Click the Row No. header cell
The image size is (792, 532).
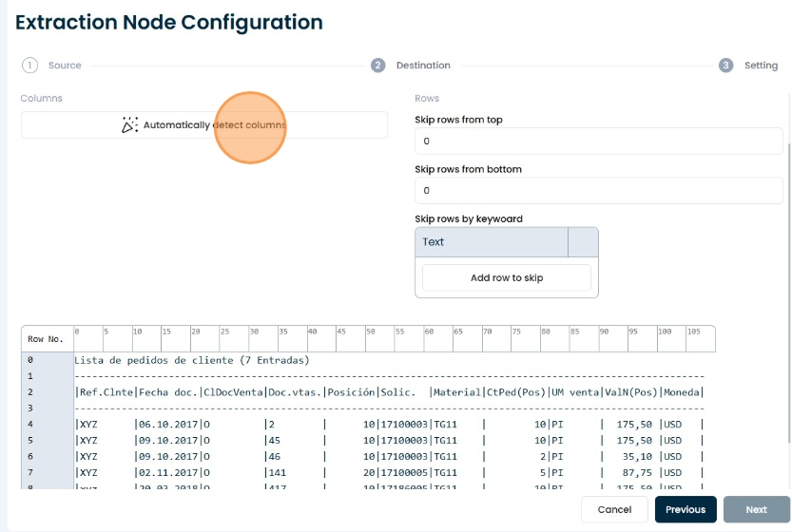point(48,339)
